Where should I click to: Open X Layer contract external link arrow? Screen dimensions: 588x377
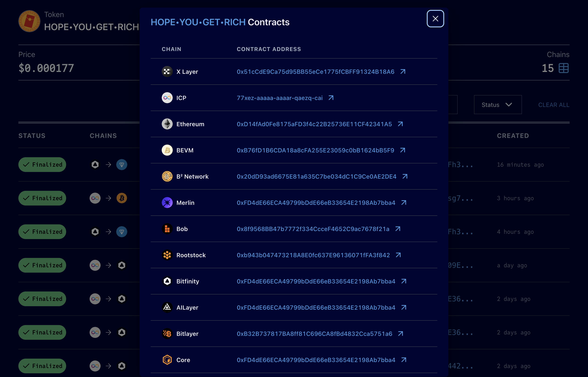403,71
